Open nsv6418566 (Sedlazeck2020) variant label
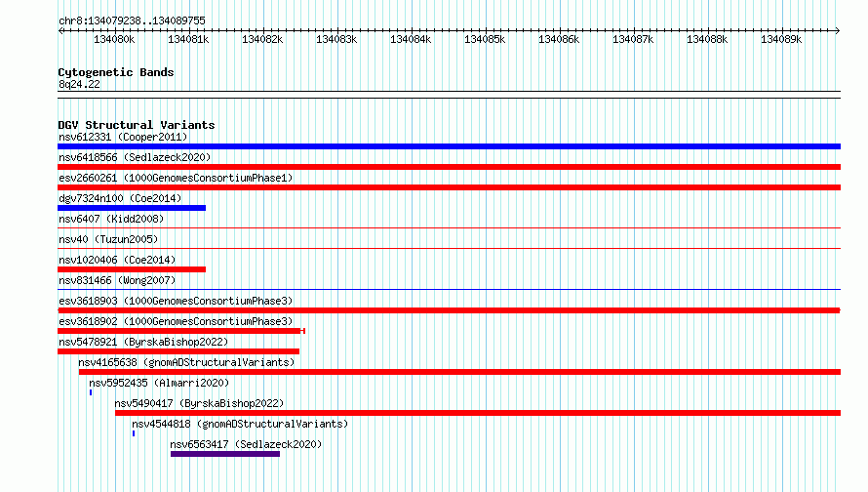Screen dimensions: 868x492 click(x=135, y=157)
